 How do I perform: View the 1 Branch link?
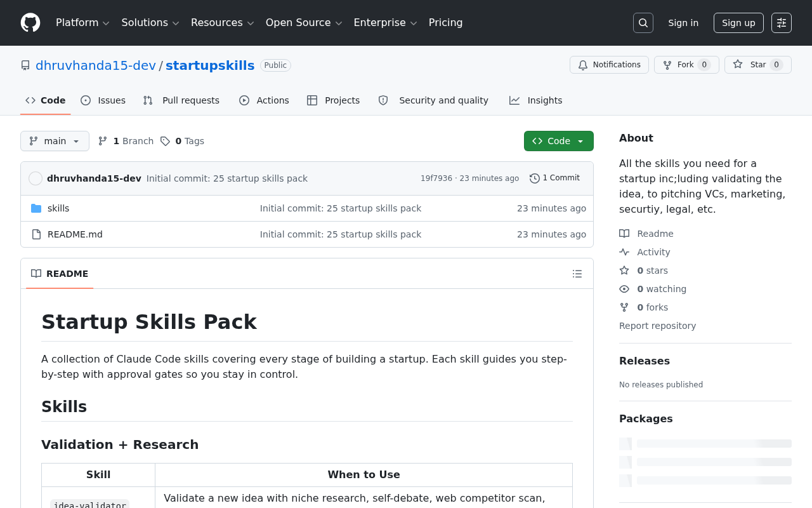[x=126, y=141]
